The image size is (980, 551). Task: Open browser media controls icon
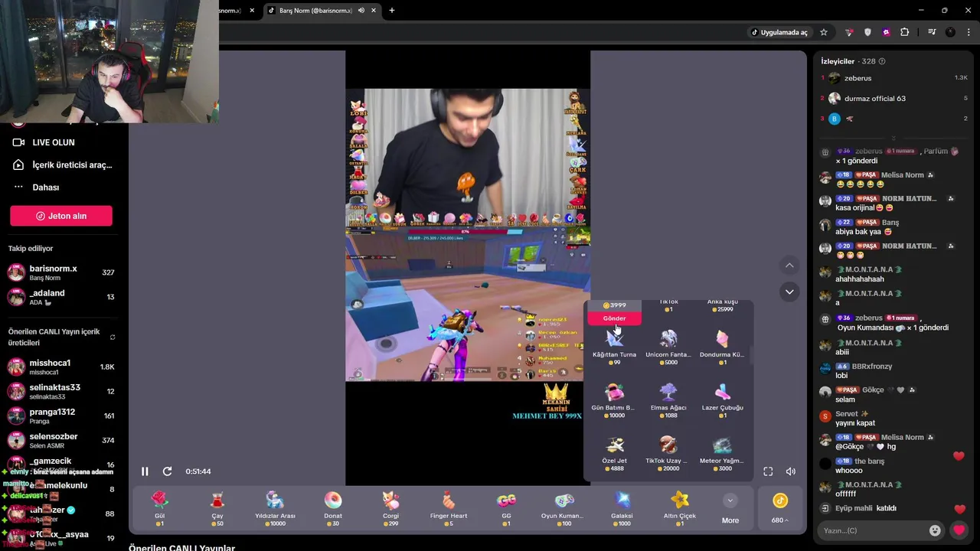point(932,32)
